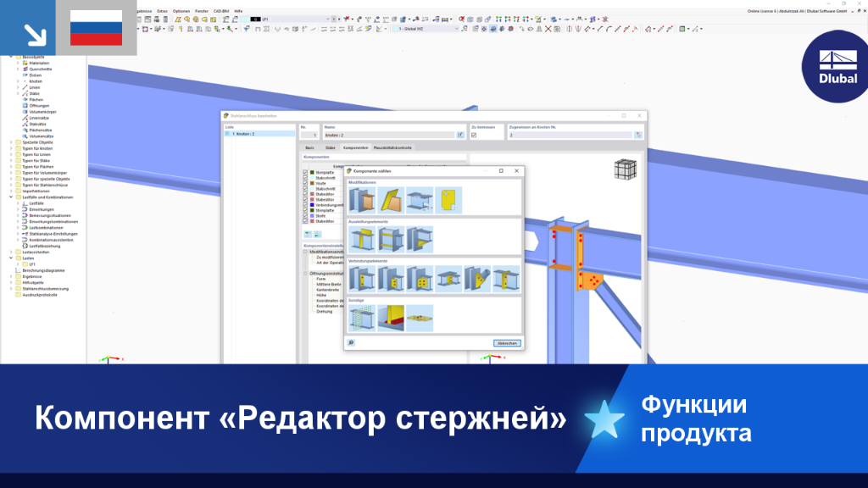Expand the Typen für Knoten folder
The image size is (868, 488).
[11, 148]
